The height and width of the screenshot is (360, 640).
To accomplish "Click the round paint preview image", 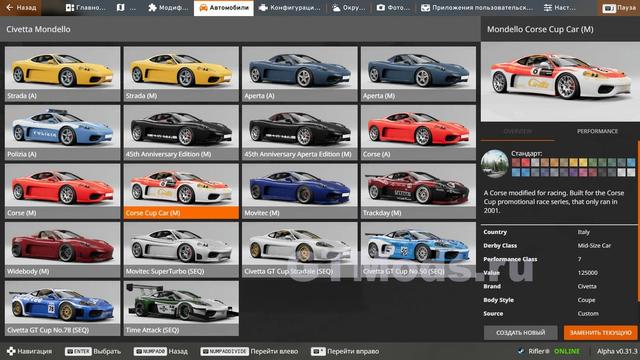I will [494, 164].
